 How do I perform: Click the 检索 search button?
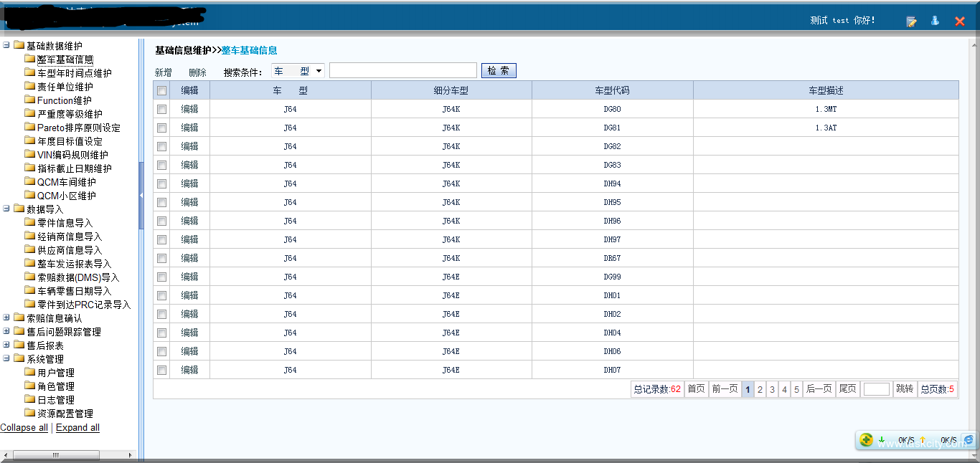click(499, 71)
